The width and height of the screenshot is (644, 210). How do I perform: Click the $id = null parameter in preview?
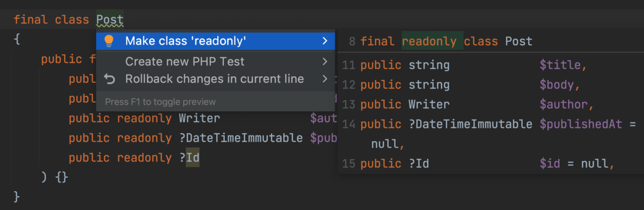pos(574,163)
